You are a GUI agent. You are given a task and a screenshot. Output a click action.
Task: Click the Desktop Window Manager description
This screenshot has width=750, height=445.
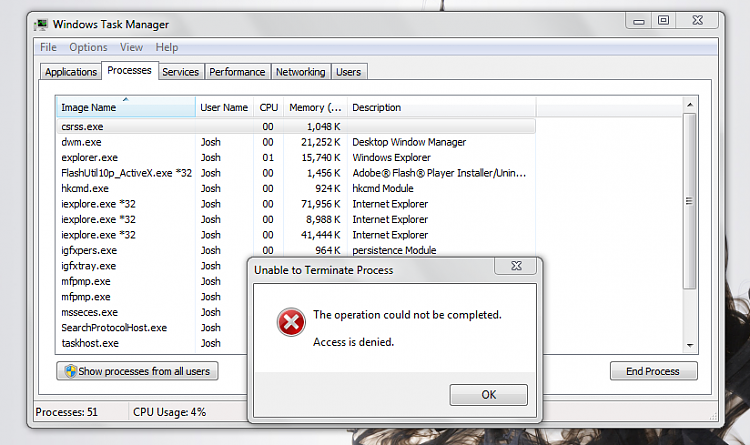pos(409,142)
